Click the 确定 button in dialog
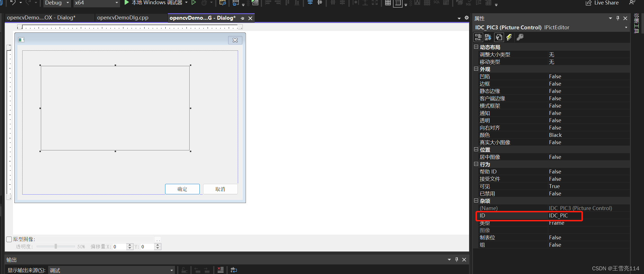The height and width of the screenshot is (274, 644). pos(182,189)
